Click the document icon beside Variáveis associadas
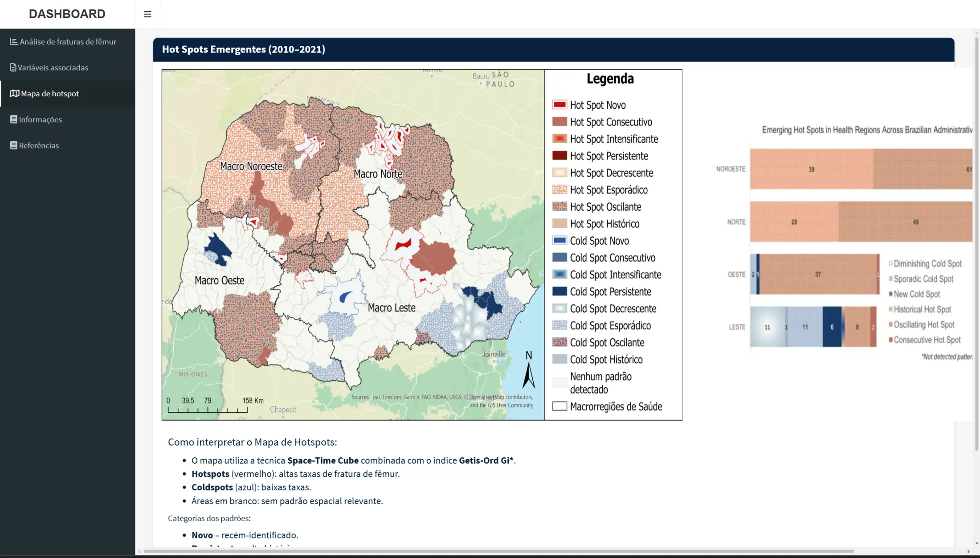Viewport: 980px width, 558px height. (x=13, y=67)
